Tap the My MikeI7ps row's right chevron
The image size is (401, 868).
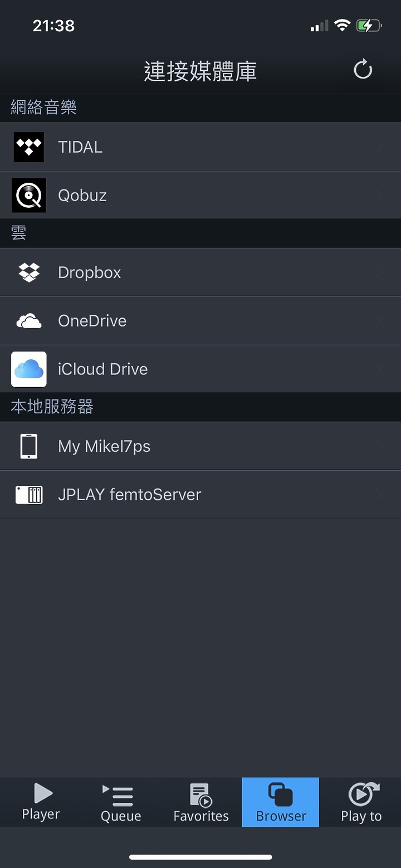pyautogui.click(x=379, y=446)
